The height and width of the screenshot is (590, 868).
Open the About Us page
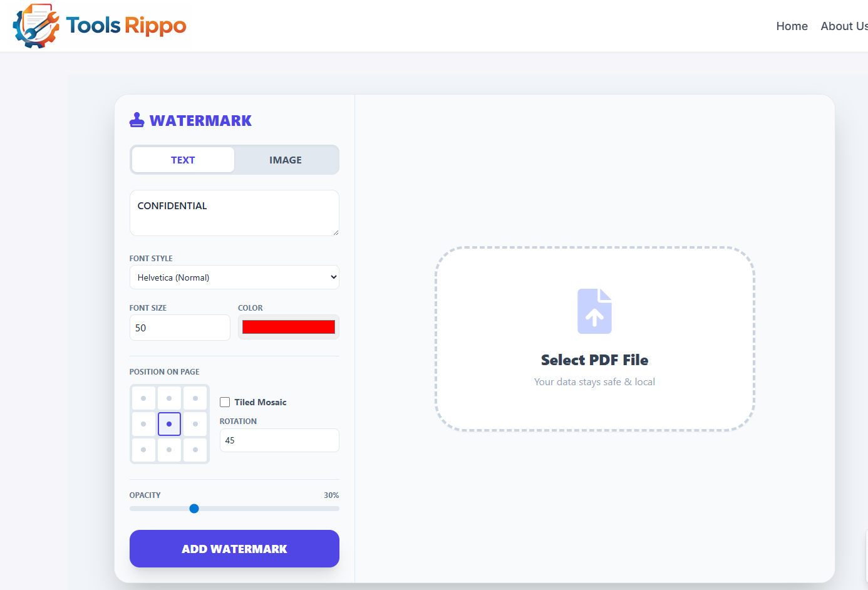click(x=844, y=26)
